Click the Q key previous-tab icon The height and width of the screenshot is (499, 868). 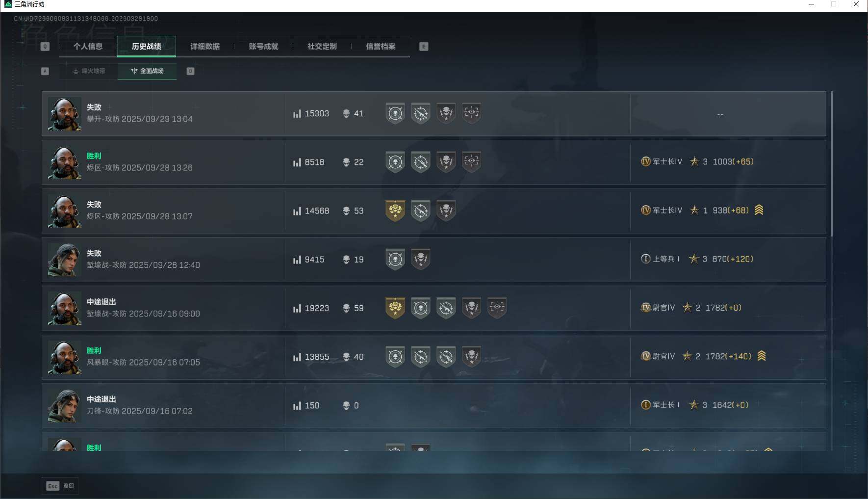point(45,47)
